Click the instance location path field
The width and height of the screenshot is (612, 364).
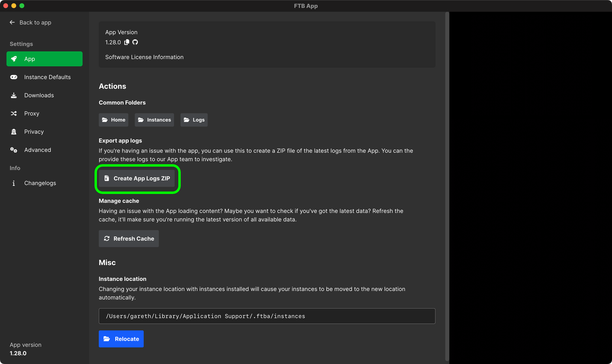click(267, 316)
